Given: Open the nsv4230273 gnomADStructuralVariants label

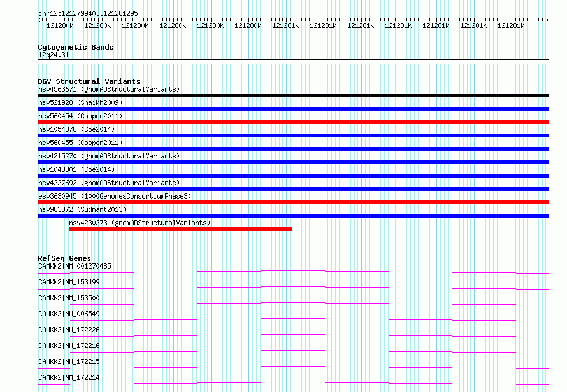Looking at the screenshot, I should point(140,223).
